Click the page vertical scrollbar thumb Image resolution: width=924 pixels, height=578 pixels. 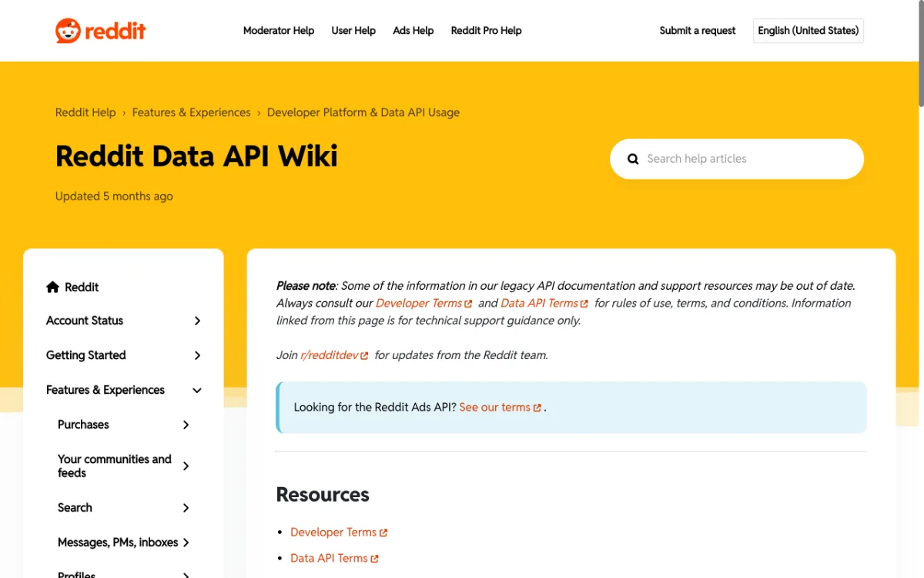click(921, 52)
